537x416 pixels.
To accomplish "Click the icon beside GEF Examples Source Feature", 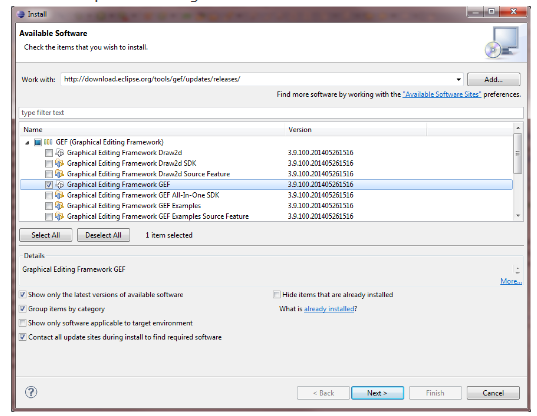I will coord(60,216).
